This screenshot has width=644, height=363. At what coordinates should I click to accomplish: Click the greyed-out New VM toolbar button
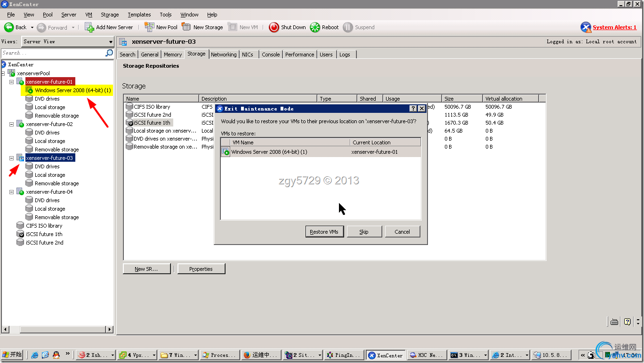[x=243, y=27]
